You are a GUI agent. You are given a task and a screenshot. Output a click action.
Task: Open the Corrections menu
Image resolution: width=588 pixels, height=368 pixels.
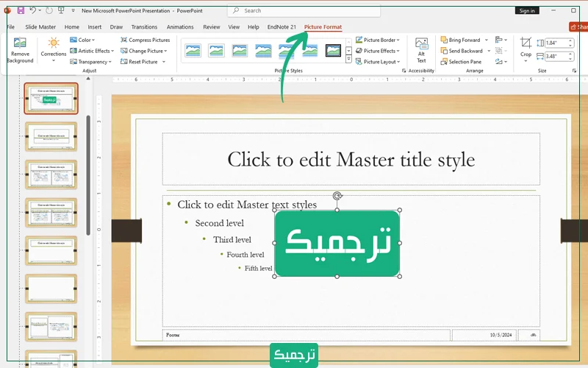click(53, 50)
